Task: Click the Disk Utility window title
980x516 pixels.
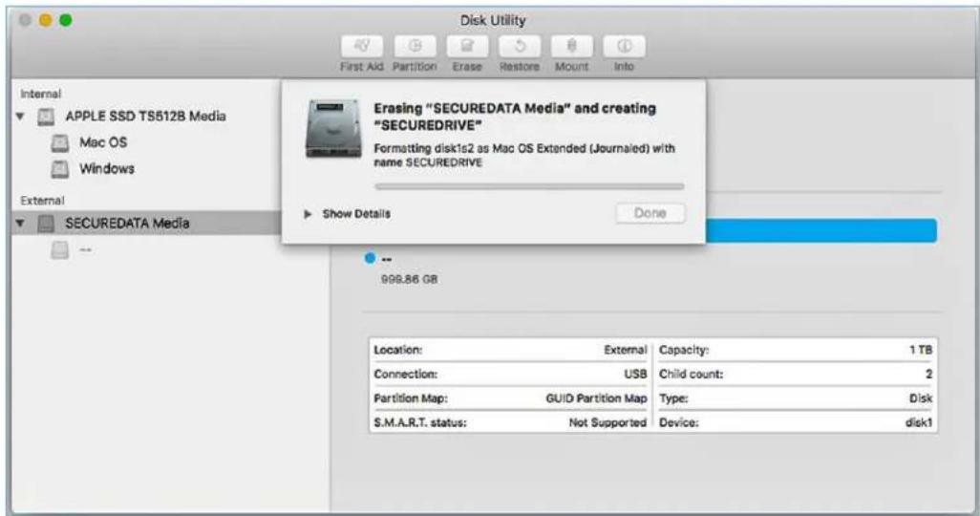Action: tap(493, 20)
